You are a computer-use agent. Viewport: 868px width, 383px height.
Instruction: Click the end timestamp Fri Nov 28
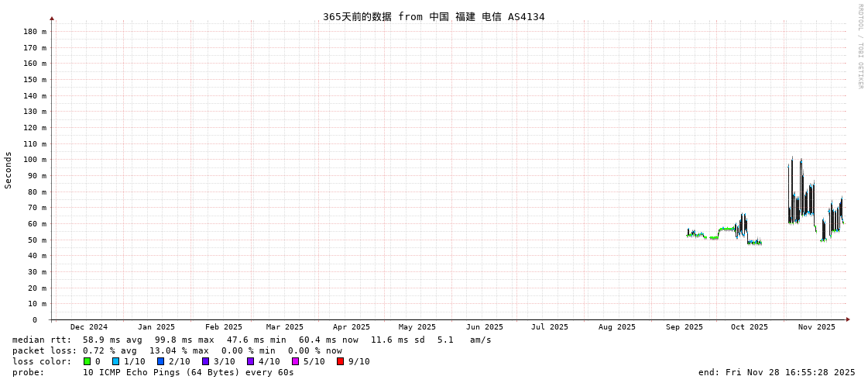(x=777, y=372)
